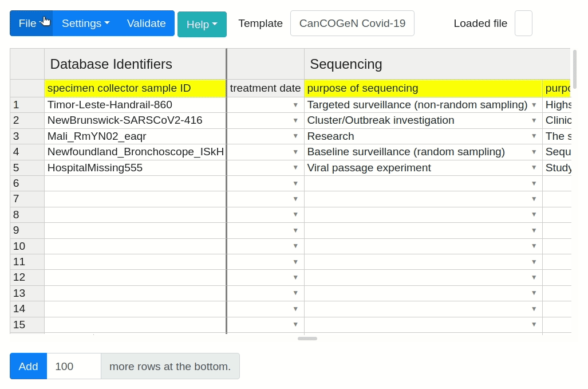Open the Settings menu
Screen dimensions: 588x389
click(85, 23)
